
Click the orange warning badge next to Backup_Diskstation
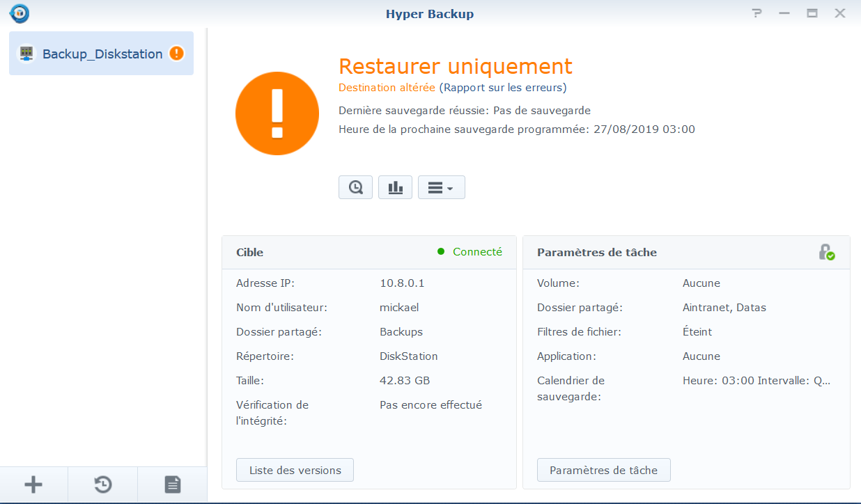[177, 53]
